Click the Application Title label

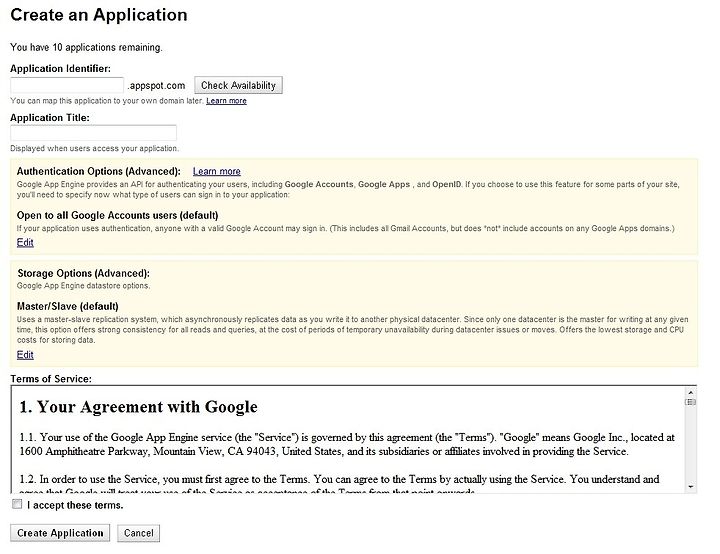click(50, 118)
